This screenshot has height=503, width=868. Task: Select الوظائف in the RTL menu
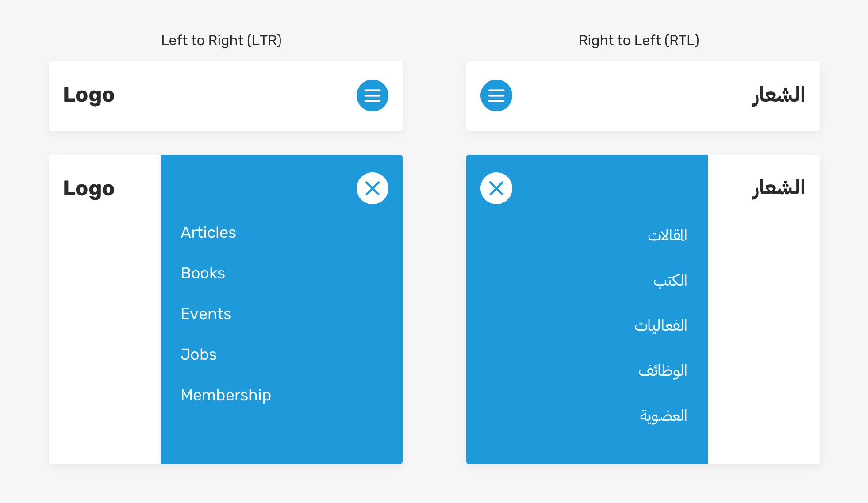(x=663, y=370)
